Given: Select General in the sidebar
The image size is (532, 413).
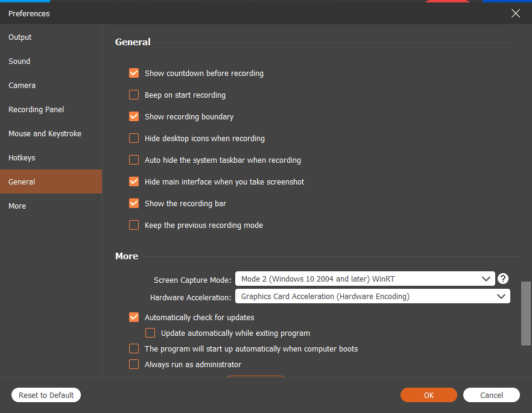Looking at the screenshot, I should pyautogui.click(x=51, y=181).
